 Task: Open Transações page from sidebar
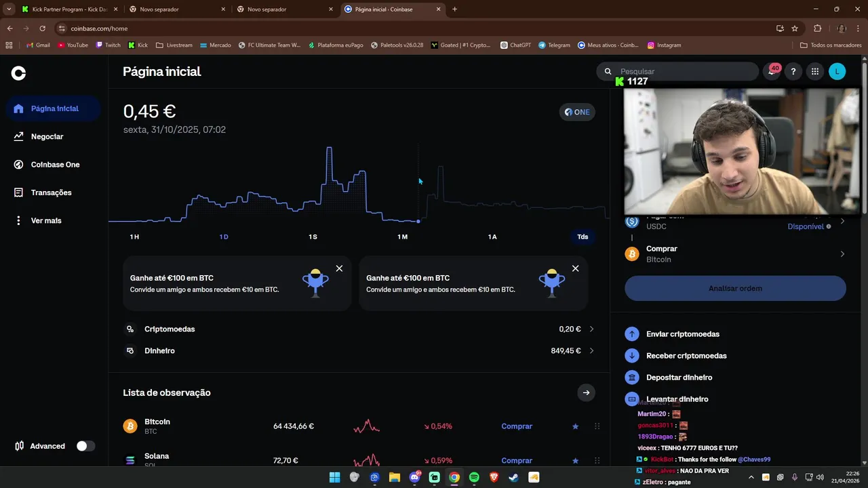point(50,192)
